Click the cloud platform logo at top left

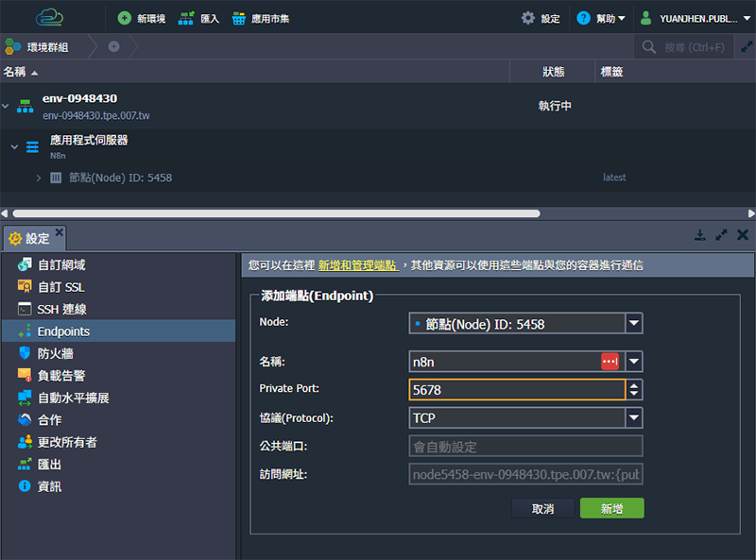click(x=50, y=15)
